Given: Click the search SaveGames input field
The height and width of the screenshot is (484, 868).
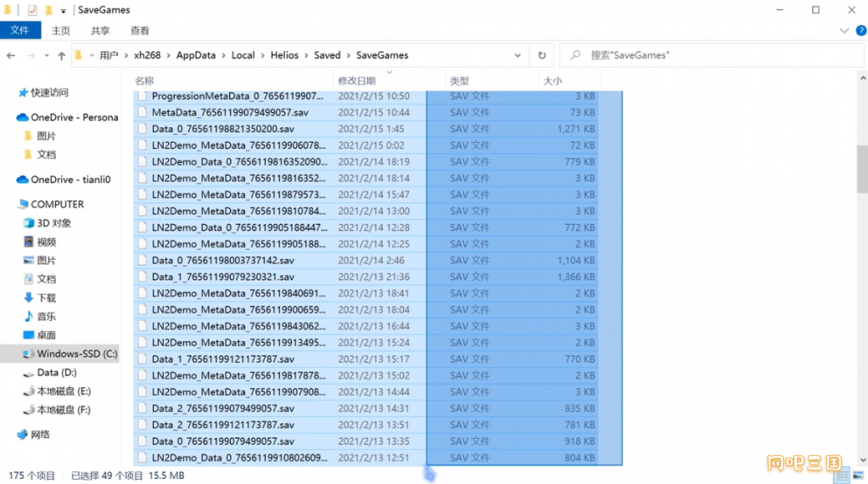Looking at the screenshot, I should coord(711,55).
